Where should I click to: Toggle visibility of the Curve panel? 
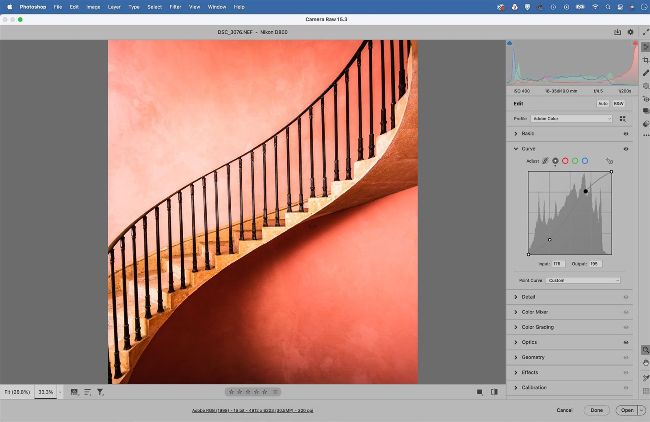tap(626, 148)
